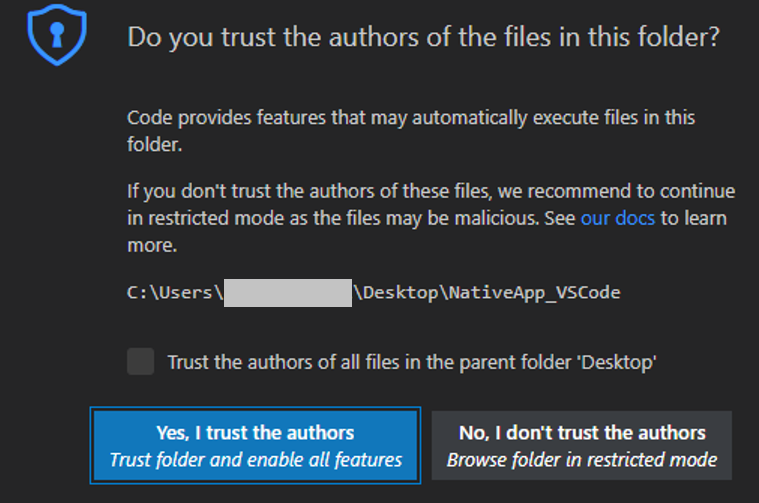Image resolution: width=759 pixels, height=503 pixels.
Task: Click the quoted 'Desktop' word in checkbox label
Action: click(624, 363)
